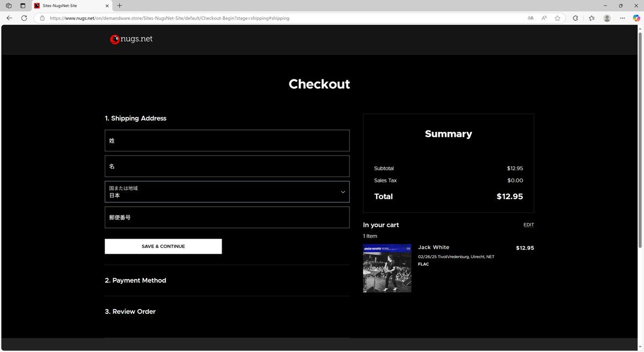The image size is (644, 352).
Task: Click the Sales Tax $0.00 value
Action: (x=515, y=180)
